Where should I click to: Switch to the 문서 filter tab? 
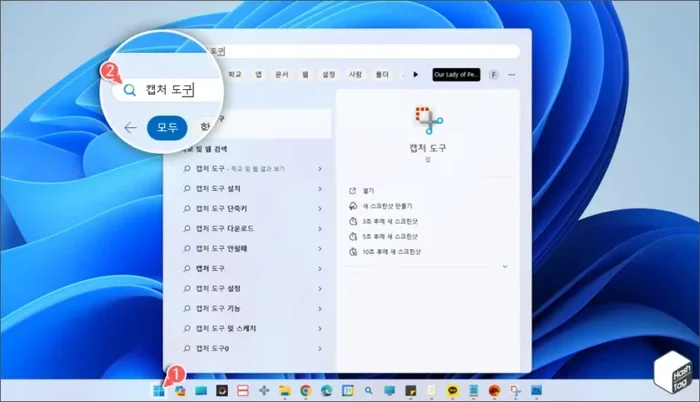282,75
